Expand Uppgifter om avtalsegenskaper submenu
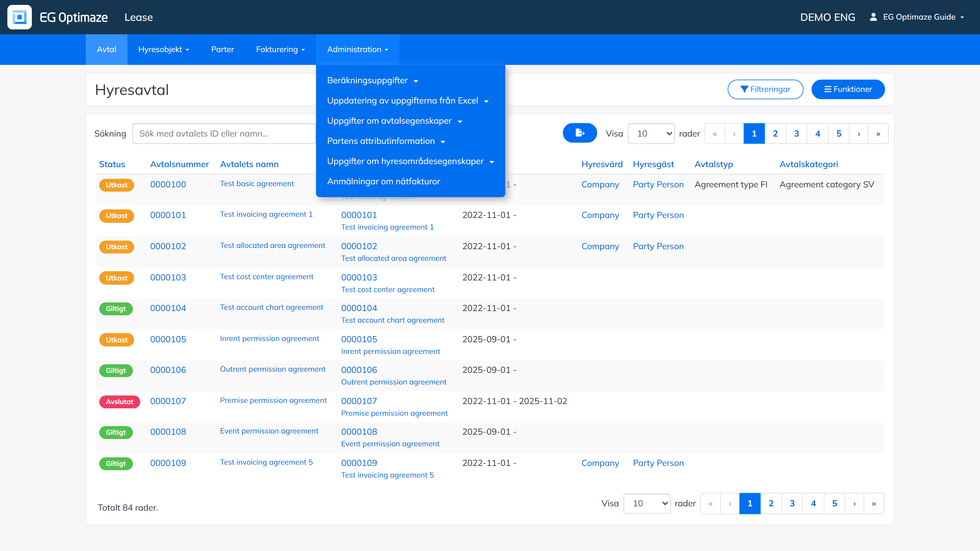Image resolution: width=980 pixels, height=551 pixels. 394,121
